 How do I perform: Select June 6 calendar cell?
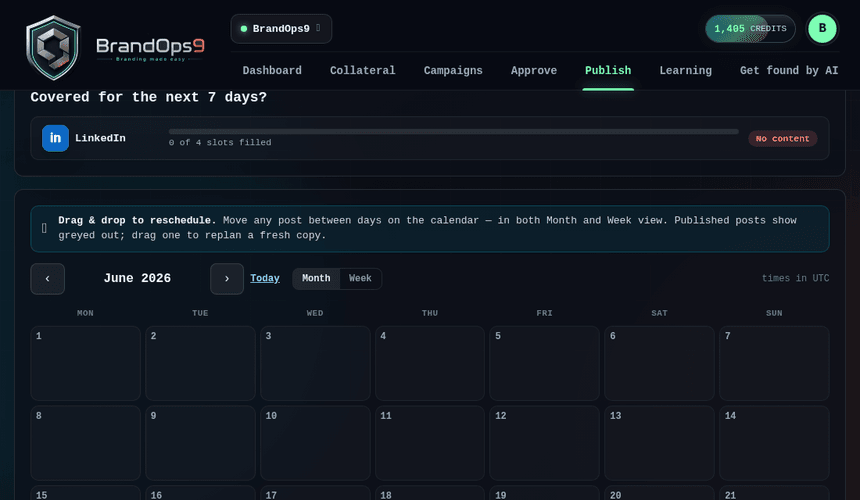pos(659,363)
